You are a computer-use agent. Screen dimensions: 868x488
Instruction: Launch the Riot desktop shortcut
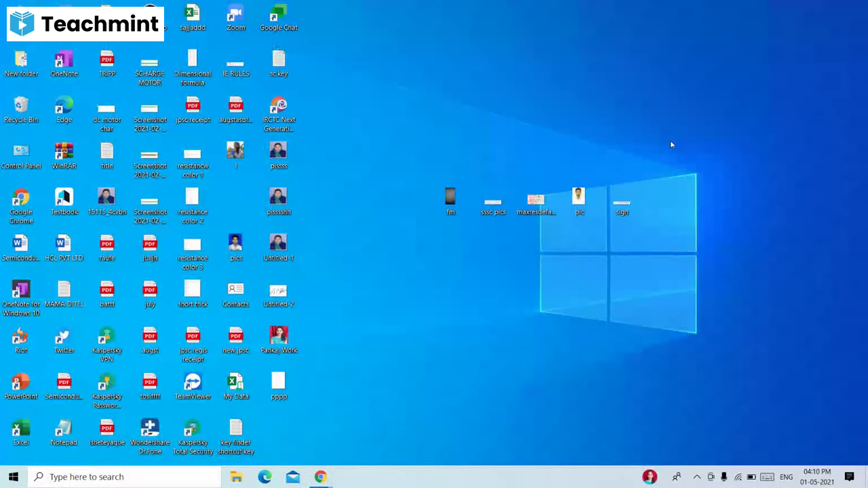click(x=21, y=340)
